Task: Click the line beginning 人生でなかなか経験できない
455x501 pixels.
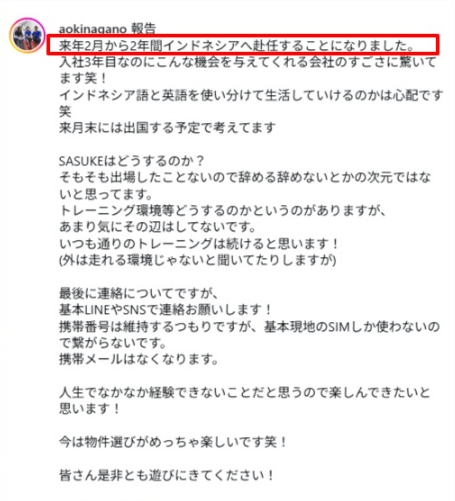Action: pyautogui.click(x=245, y=401)
